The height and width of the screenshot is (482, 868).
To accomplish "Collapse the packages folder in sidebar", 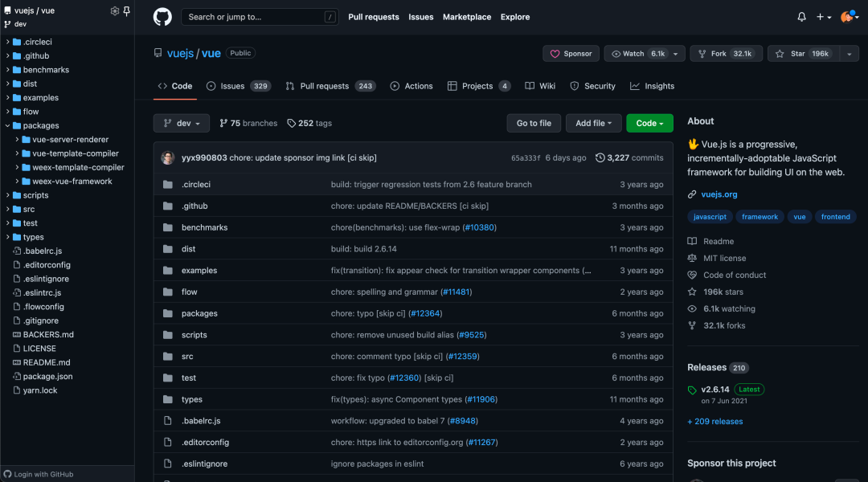I will click(8, 125).
